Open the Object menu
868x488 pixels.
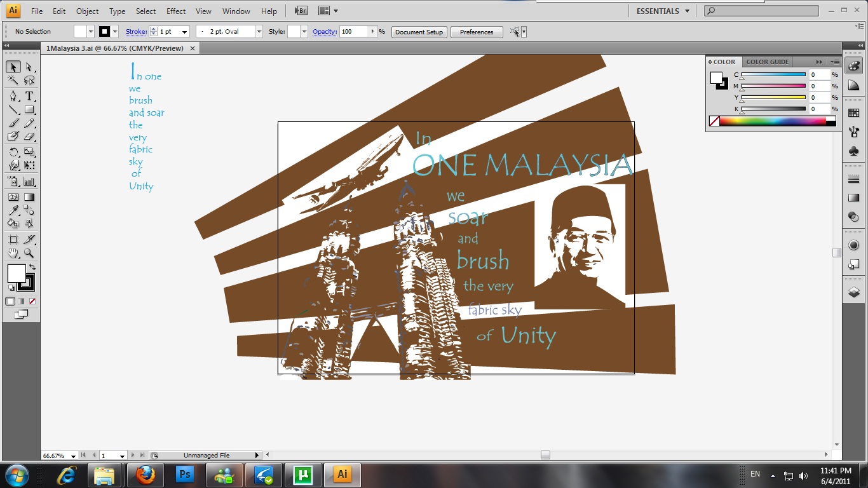click(x=87, y=11)
